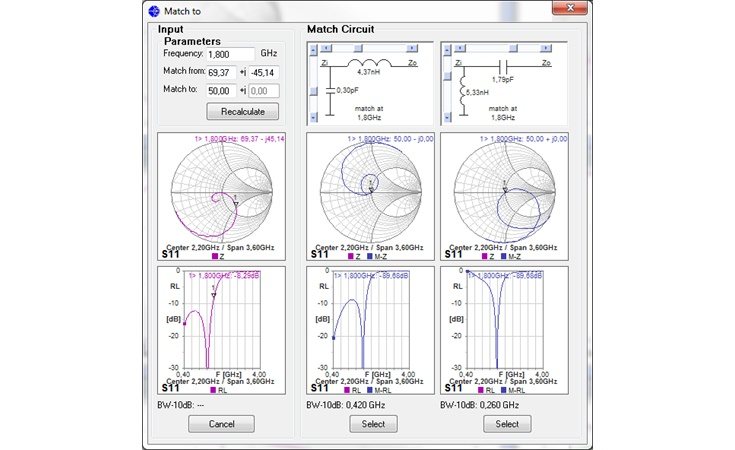Click the '1,79pF' capacitor value label
This screenshot has height=450, width=735.
[x=502, y=80]
